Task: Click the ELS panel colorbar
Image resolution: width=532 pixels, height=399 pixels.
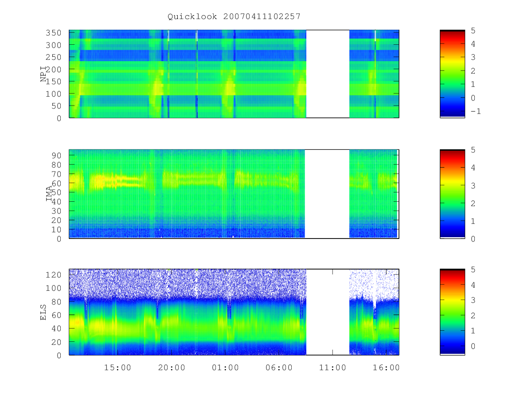Action: [x=452, y=312]
